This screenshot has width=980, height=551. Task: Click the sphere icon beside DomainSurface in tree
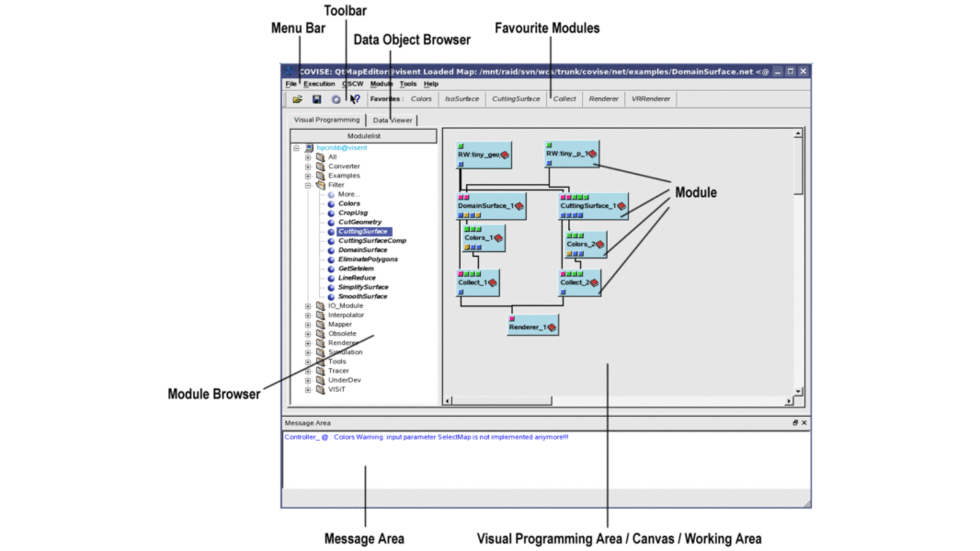tap(331, 250)
